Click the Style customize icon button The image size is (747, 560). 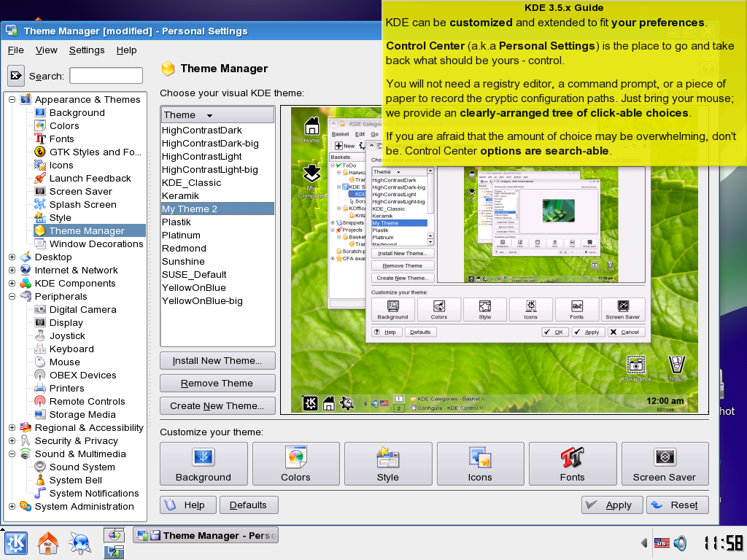coord(387,464)
